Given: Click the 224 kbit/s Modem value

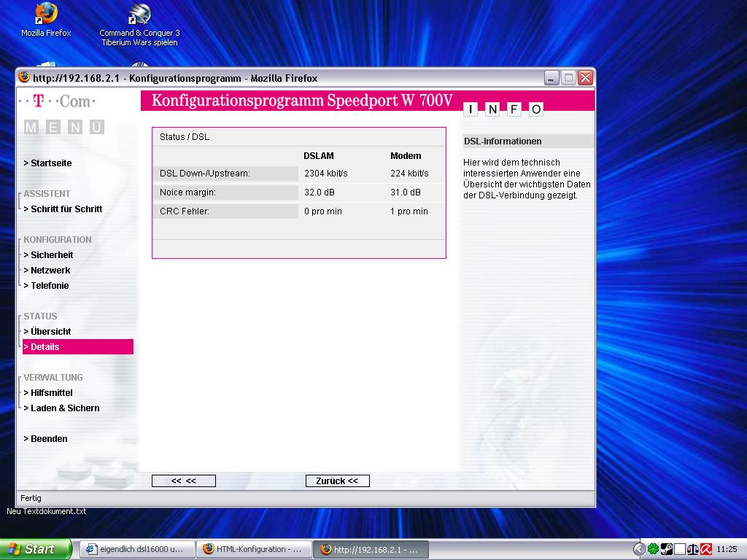Looking at the screenshot, I should (409, 174).
